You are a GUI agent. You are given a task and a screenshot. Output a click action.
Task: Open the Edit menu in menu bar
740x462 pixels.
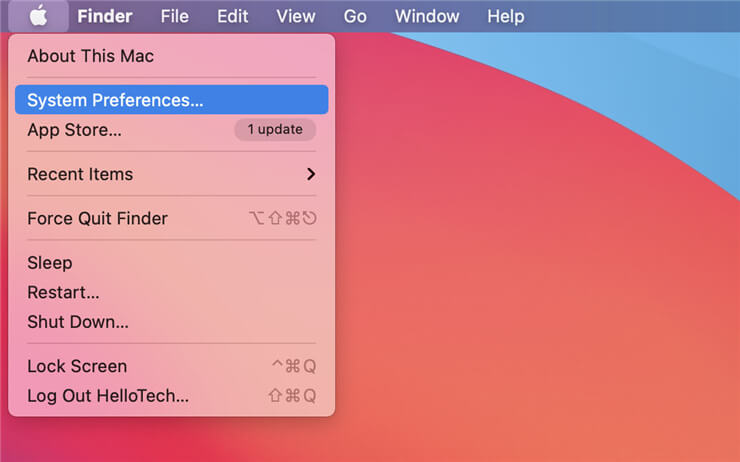(x=232, y=17)
